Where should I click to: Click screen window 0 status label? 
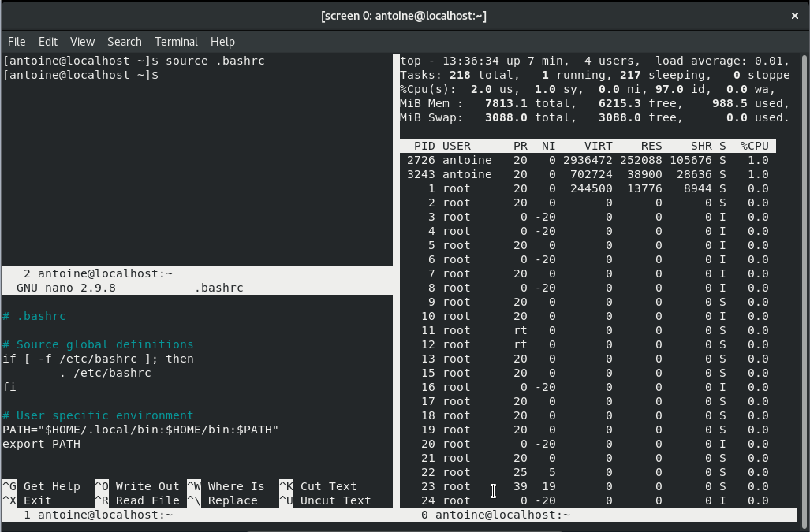click(495, 515)
